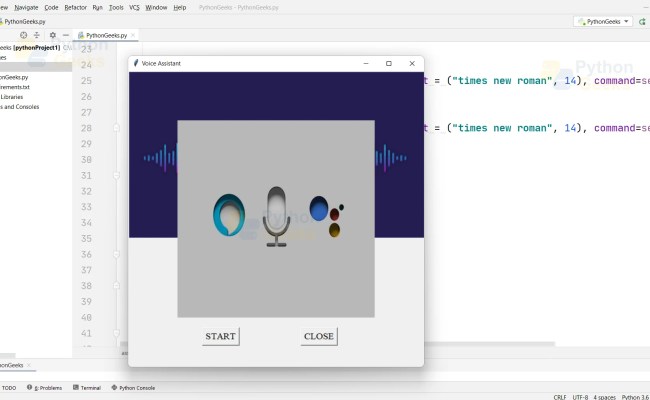The width and height of the screenshot is (650, 400).
Task: Click line number 25 in editor gutter
Action: (x=86, y=81)
